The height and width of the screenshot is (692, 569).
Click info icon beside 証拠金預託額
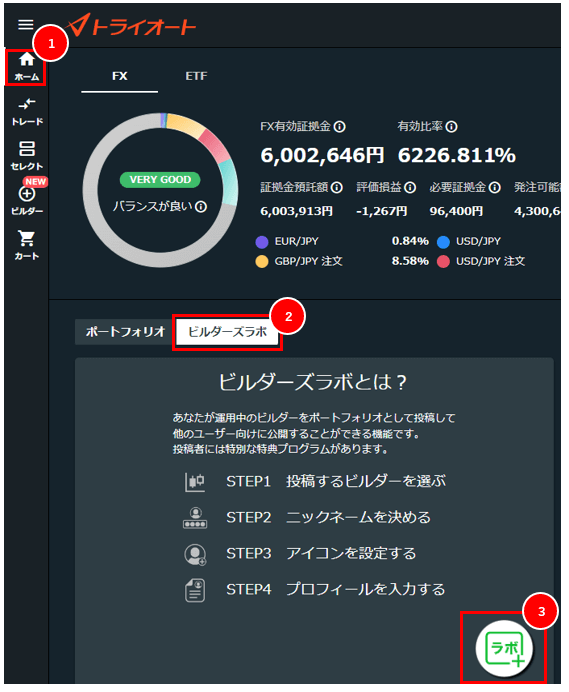pos(337,188)
